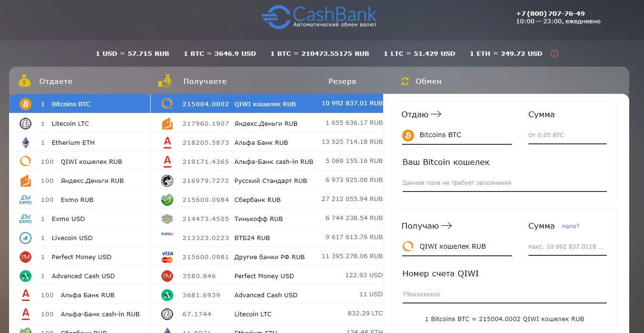
Task: Choose Сбербанк RUB to receive
Action: click(x=267, y=200)
